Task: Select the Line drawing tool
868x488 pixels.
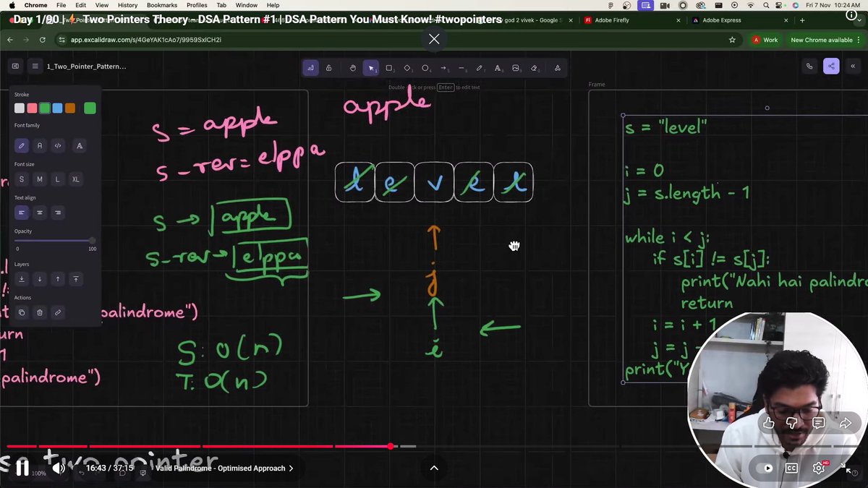Action: [x=461, y=68]
